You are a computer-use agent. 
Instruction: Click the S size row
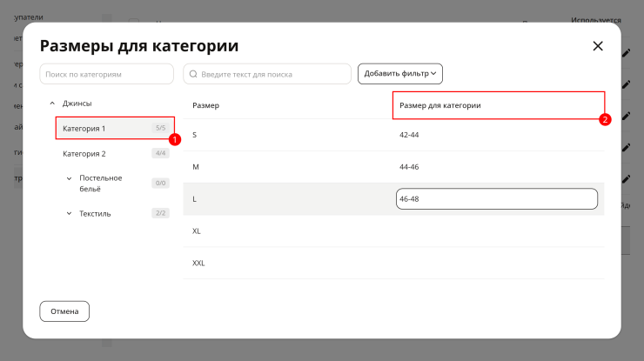click(393, 135)
